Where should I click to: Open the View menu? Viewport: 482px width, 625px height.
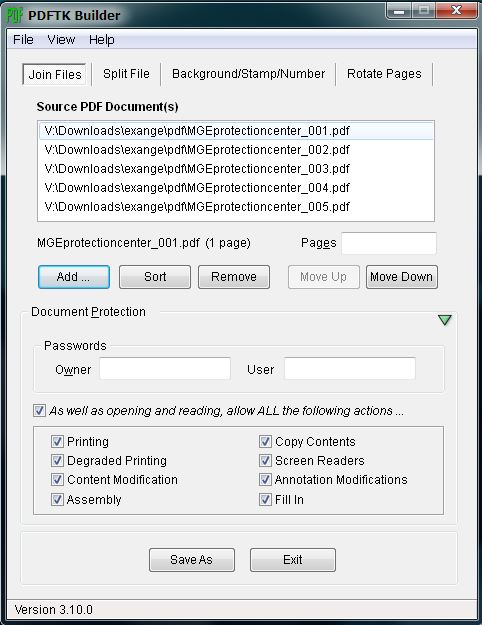point(61,40)
